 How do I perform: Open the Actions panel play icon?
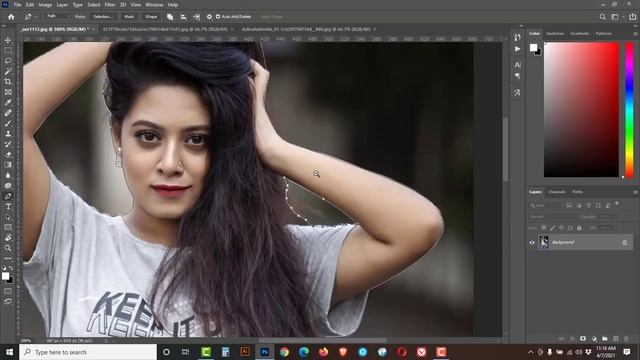517,49
